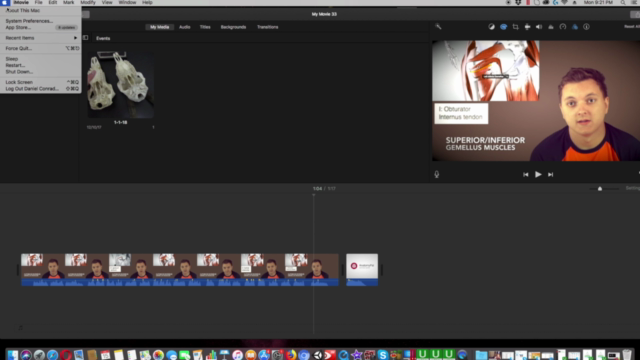Skip to previous clip in viewer

[x=525, y=174]
